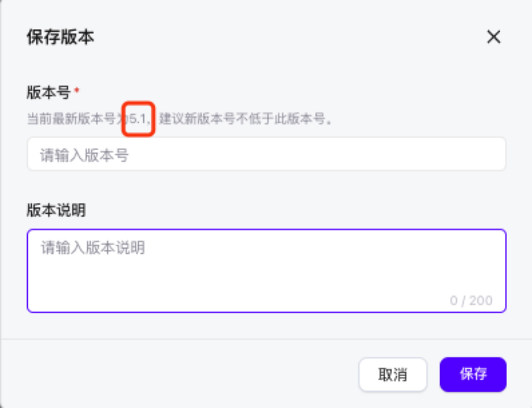Click the 请输入版本说明 placeholder text

coord(93,248)
